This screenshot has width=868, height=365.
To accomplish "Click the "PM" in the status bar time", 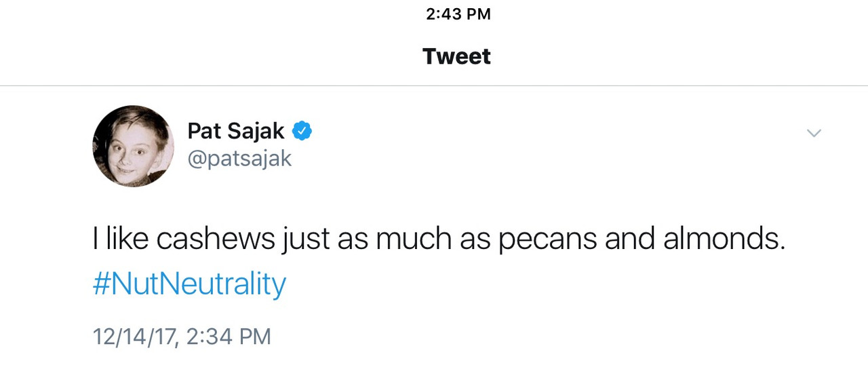I will pos(479,14).
